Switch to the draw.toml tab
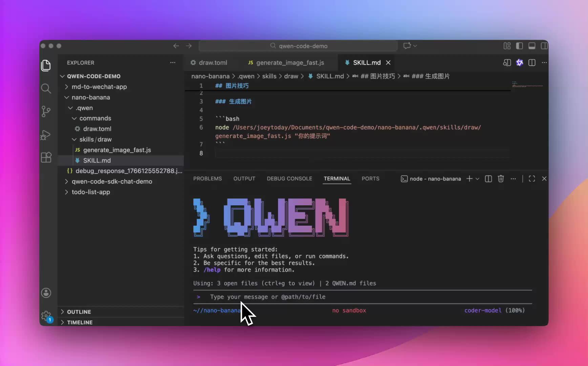588x366 pixels. click(209, 63)
